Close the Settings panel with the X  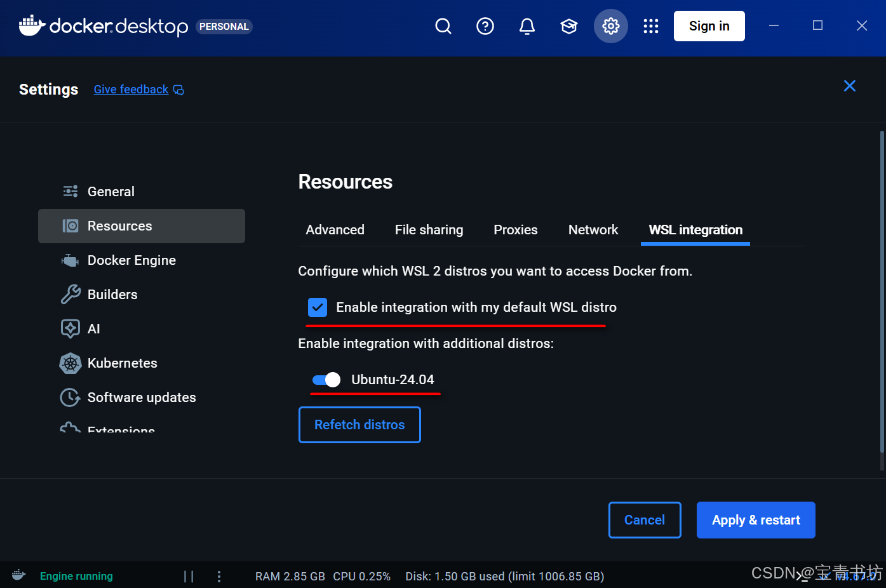(x=850, y=86)
